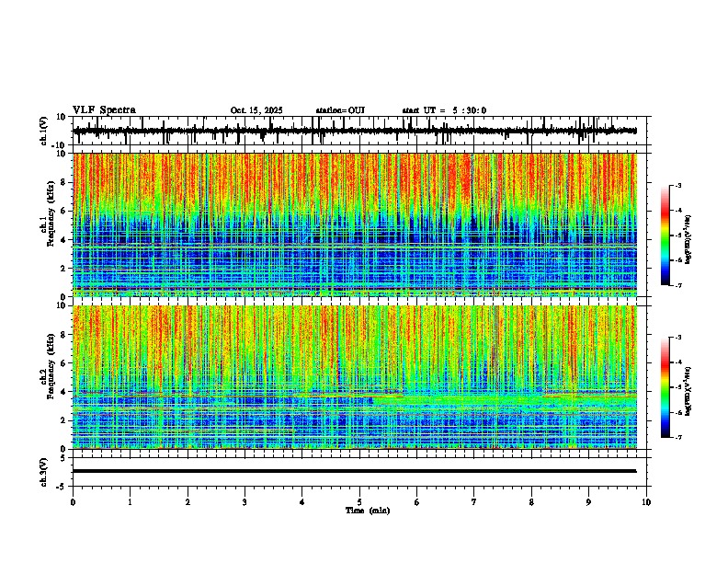Image resolution: width=728 pixels, height=563 pixels.
Task: Click the 'start UT = 5 :30: 0' text
Action: click(444, 110)
